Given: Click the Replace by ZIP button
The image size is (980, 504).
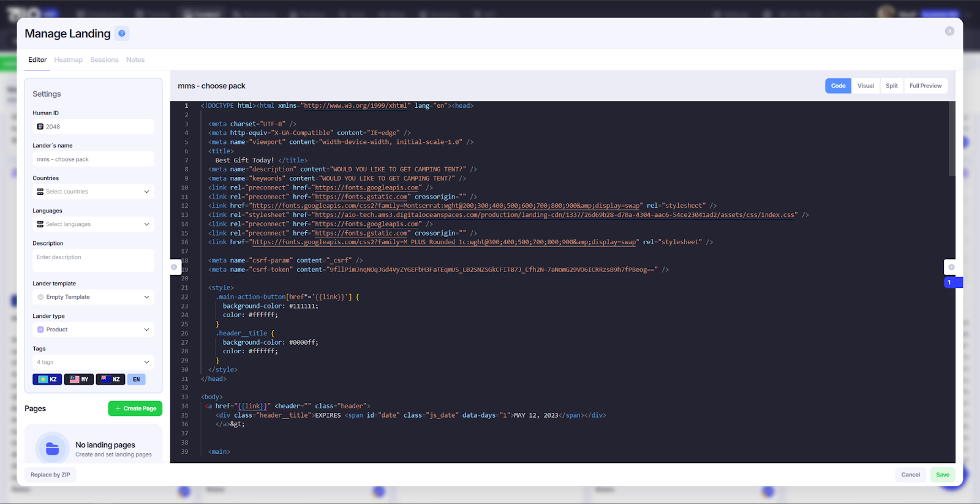Looking at the screenshot, I should 50,475.
